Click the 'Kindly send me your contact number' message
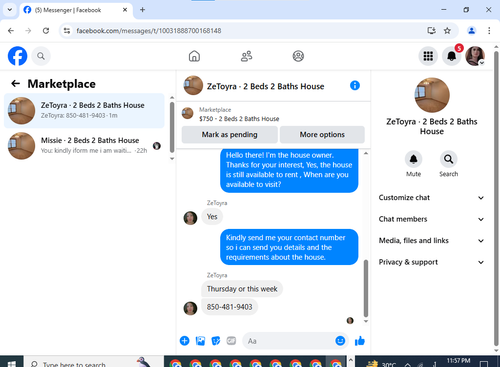500x367 pixels. 289,247
